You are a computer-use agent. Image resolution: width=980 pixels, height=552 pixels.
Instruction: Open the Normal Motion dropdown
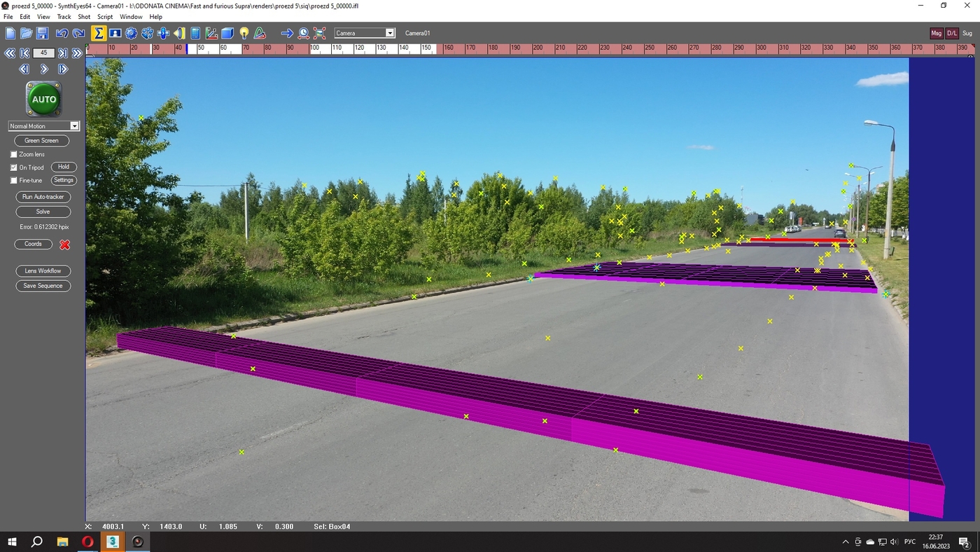pyautogui.click(x=43, y=126)
